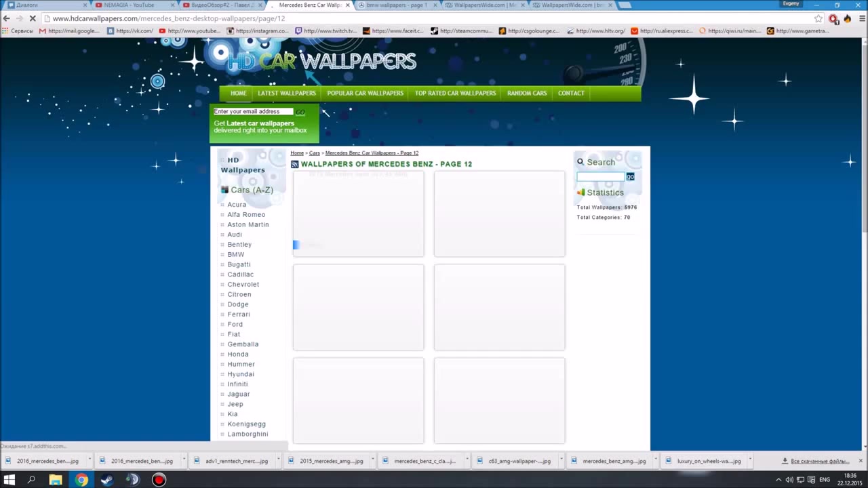Click the RSS icon beside Wallpapers of Mercedes Benz
The image size is (868, 488).
pyautogui.click(x=295, y=164)
